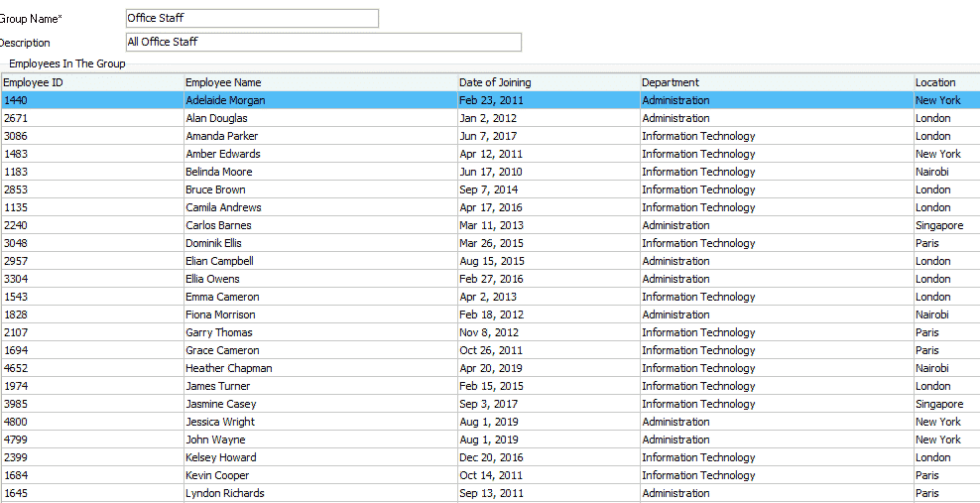Sort by Employee ID column header

(92, 82)
